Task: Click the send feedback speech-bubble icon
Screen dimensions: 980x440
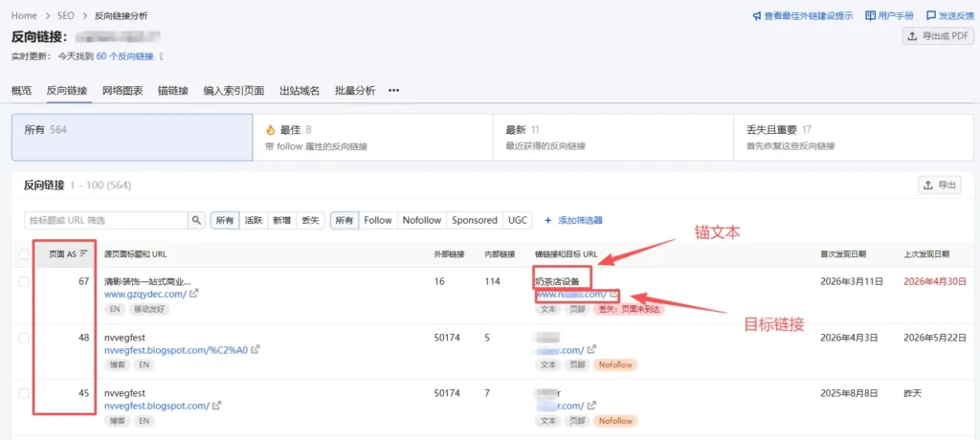Action: point(931,15)
